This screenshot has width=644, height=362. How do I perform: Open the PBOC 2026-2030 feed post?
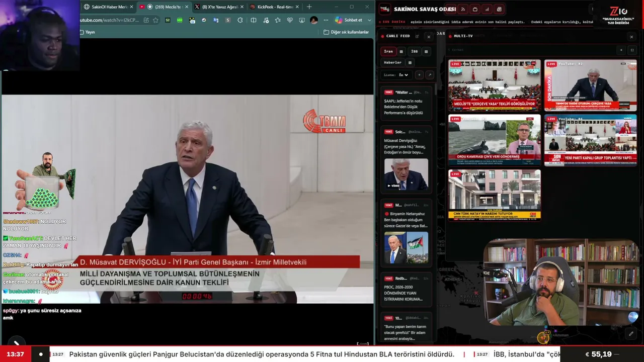pyautogui.click(x=406, y=289)
